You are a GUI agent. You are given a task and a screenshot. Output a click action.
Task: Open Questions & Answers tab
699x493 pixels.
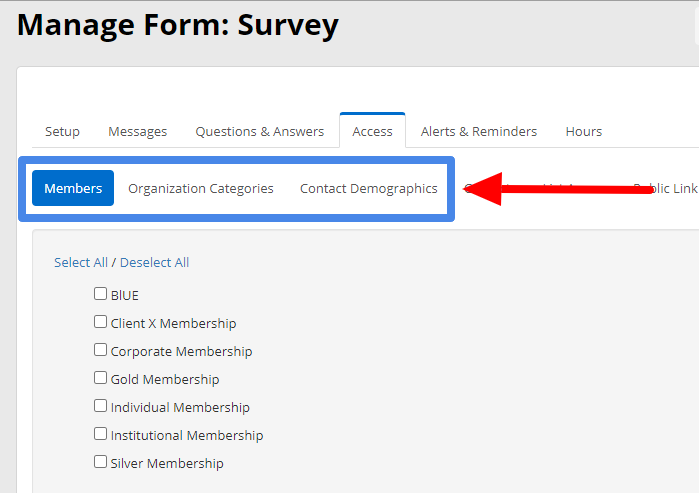(259, 131)
